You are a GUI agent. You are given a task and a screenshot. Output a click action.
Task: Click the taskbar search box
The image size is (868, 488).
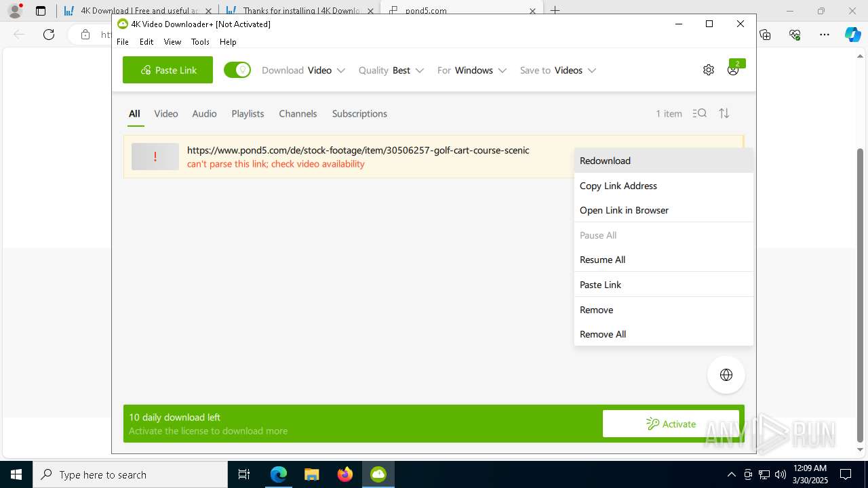click(130, 474)
